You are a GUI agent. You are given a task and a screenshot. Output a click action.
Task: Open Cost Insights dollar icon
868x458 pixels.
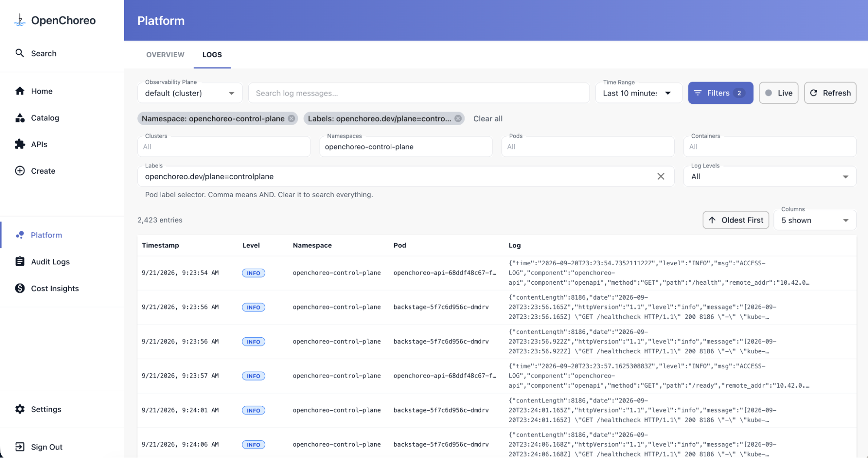(20, 288)
